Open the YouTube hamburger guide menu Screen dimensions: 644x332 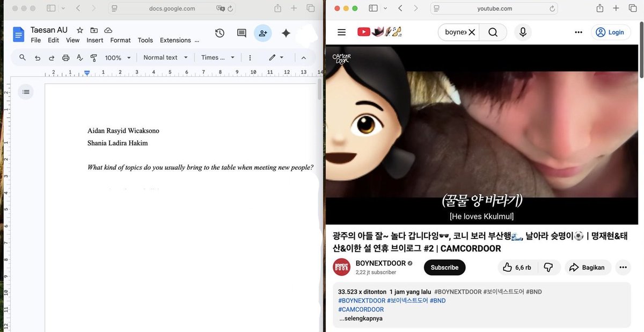341,32
